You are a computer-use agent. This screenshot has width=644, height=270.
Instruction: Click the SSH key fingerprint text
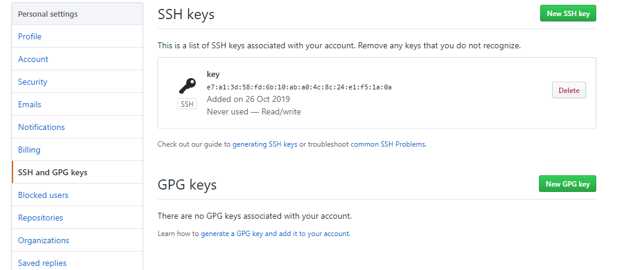(299, 87)
